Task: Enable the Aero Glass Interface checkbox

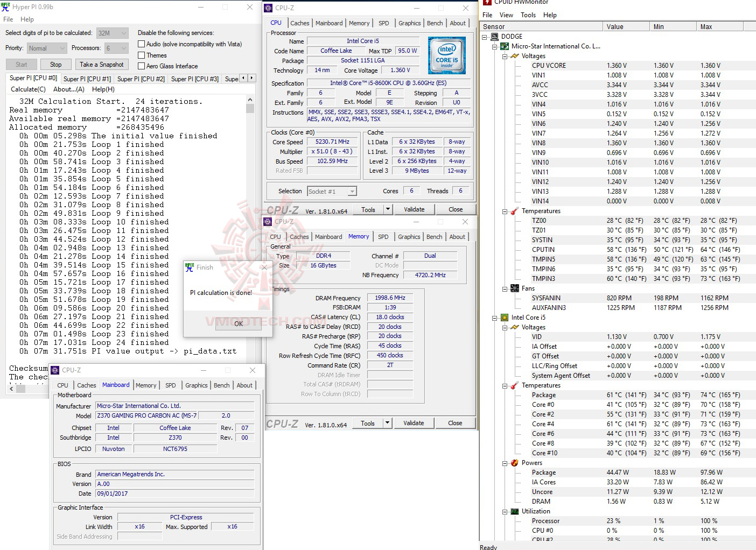Action: [x=142, y=66]
